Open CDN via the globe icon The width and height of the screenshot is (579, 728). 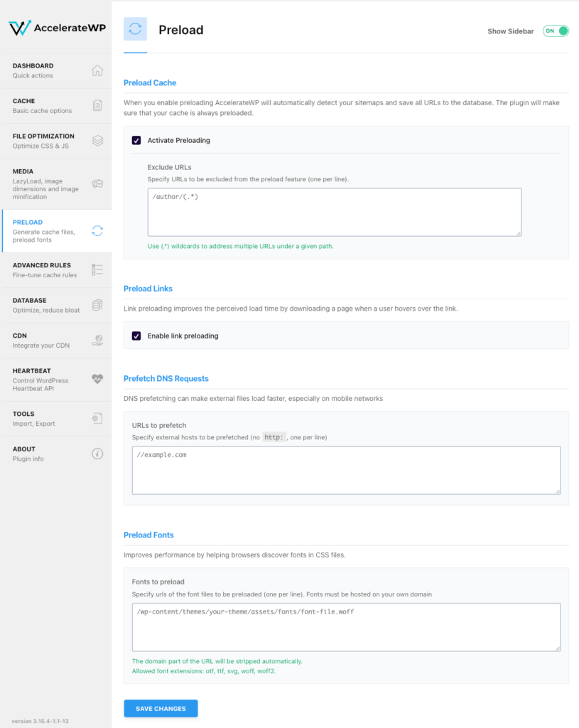coord(98,340)
